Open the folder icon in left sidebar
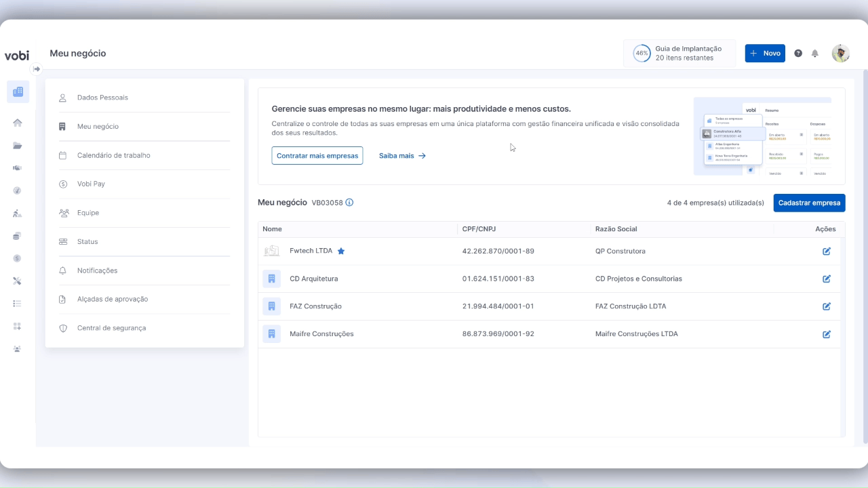 [x=18, y=146]
